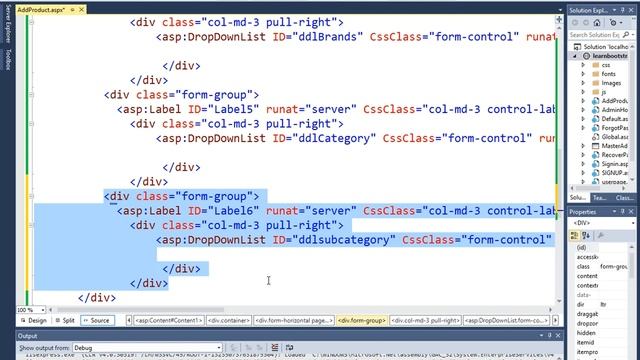Screen dimensions: 640x360
Task: Click the split editor handle above the scrollbar
Action: (559, 19)
